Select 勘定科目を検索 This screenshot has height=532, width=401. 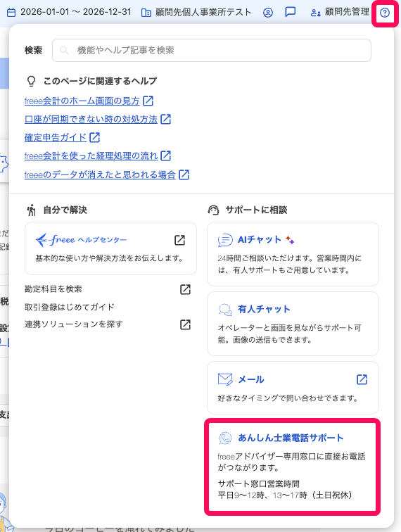[x=53, y=289]
